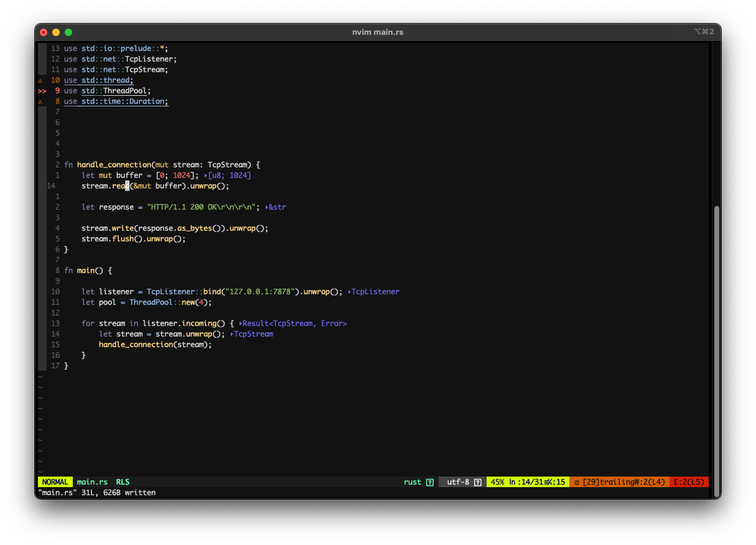This screenshot has width=756, height=545.
Task: Click the current line number 14 in the gutter
Action: pos(51,186)
